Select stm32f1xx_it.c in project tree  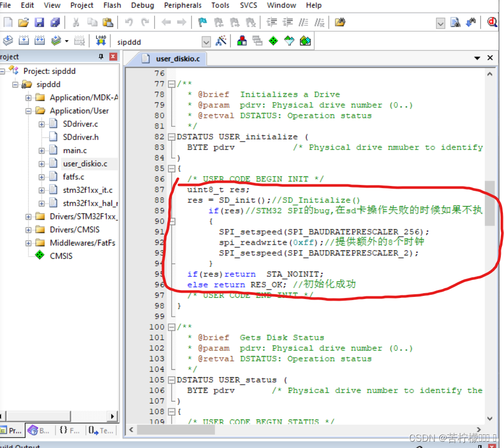point(88,190)
